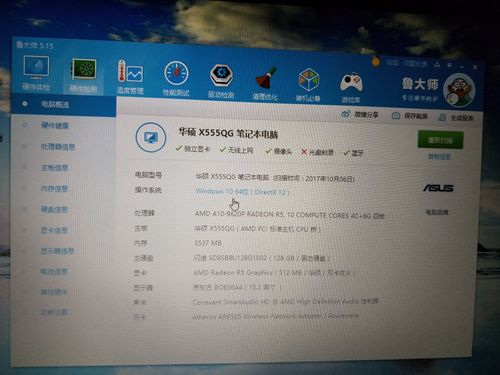Launch 性能测试 speedometer icon

pos(176,74)
